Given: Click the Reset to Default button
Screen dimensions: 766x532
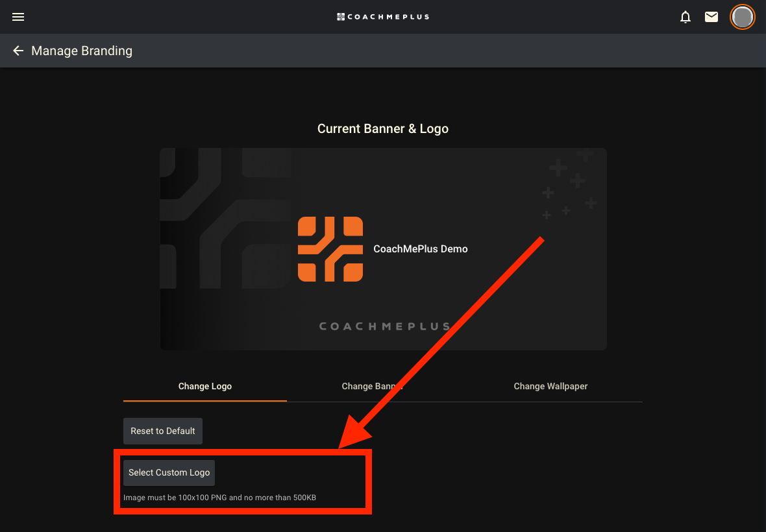Looking at the screenshot, I should click(x=163, y=431).
